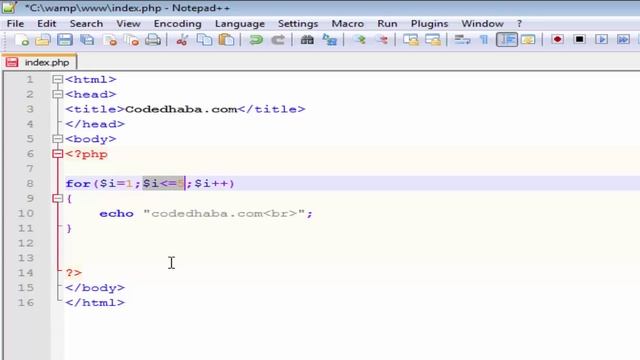Synchronize horizontal scrolling icon

pos(433,40)
